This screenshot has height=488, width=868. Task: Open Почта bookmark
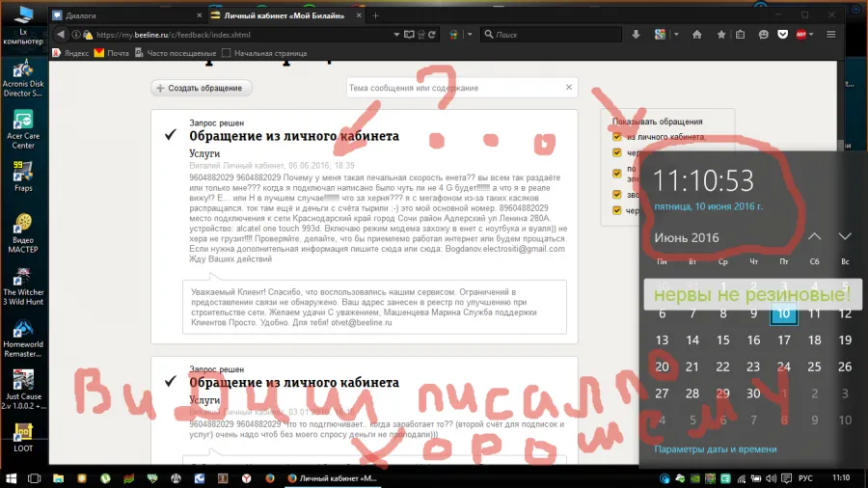pyautogui.click(x=111, y=53)
